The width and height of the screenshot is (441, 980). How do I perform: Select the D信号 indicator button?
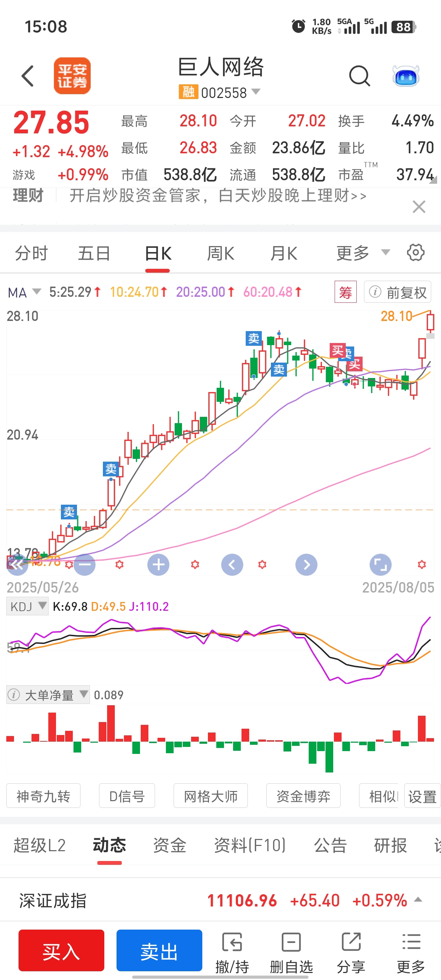tap(127, 796)
